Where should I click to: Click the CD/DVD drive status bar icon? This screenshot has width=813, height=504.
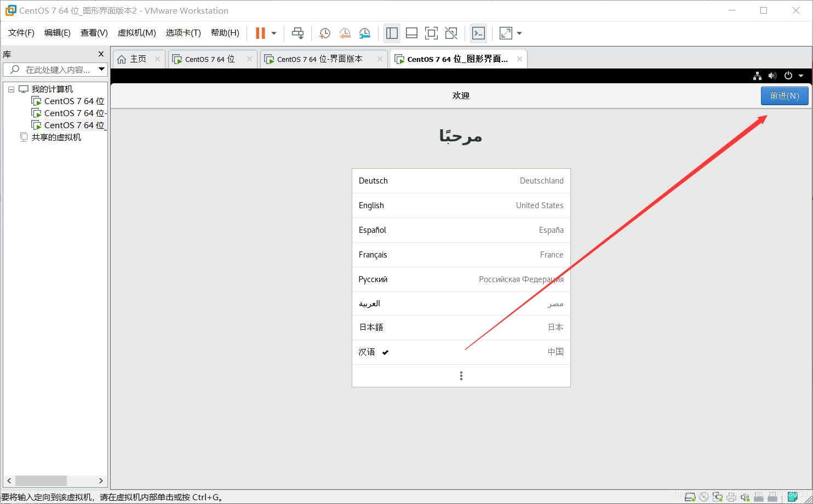tap(704, 497)
